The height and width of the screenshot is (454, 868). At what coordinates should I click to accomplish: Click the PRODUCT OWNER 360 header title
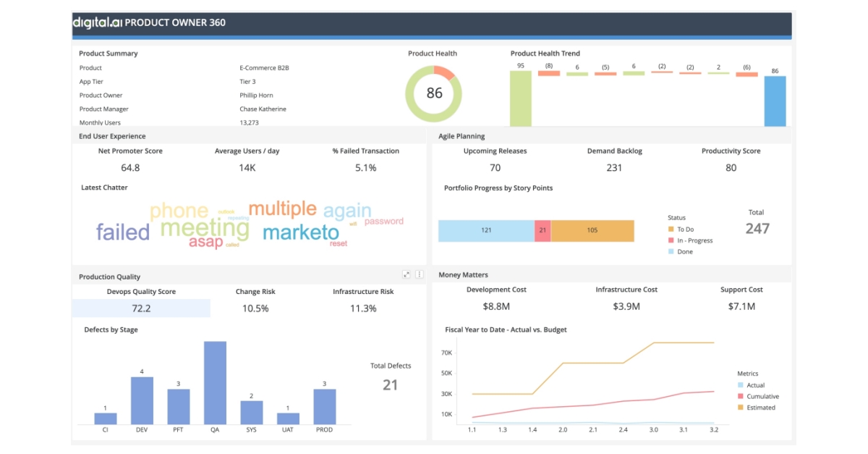point(174,22)
